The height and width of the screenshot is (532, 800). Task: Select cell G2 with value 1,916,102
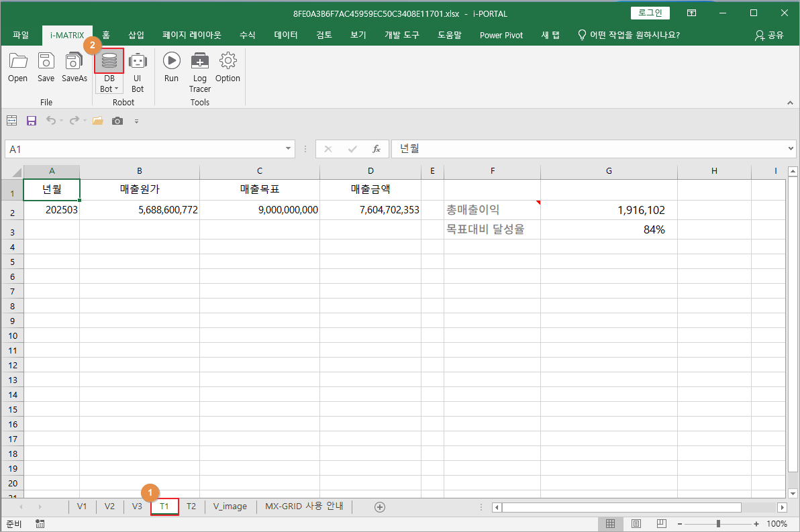pyautogui.click(x=609, y=210)
